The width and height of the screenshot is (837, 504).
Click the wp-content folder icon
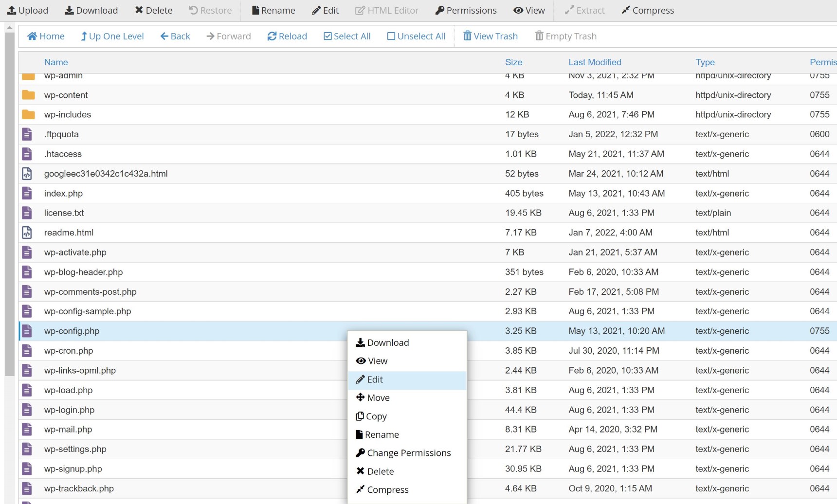coord(28,95)
